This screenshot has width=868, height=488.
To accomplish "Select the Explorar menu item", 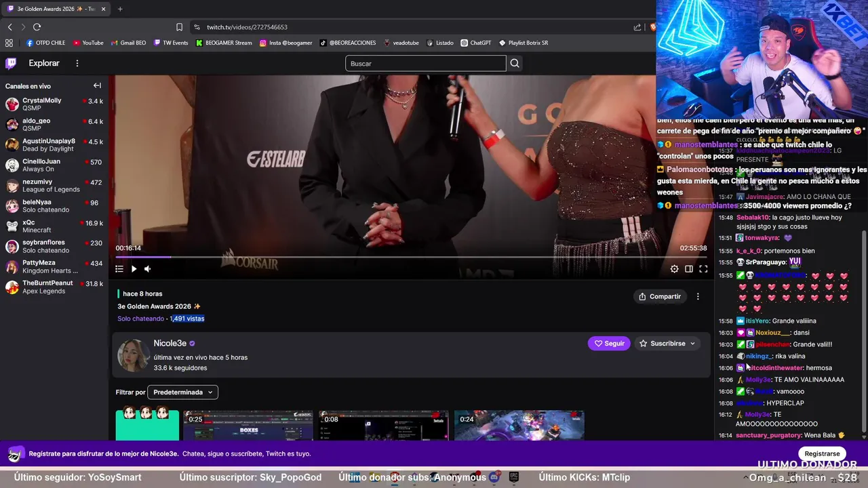I will pos(44,63).
